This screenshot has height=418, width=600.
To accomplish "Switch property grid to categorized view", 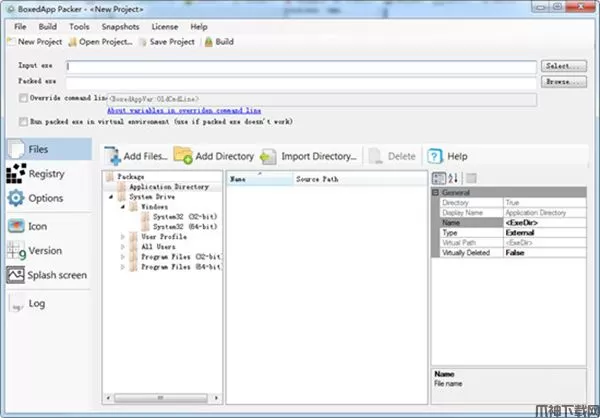I will pos(439,178).
